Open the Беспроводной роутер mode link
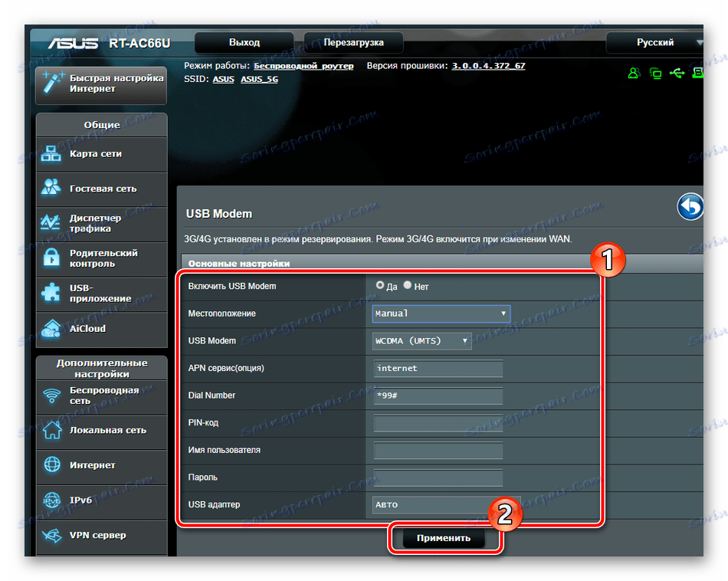Screen dimensions: 728x581 coord(303,66)
